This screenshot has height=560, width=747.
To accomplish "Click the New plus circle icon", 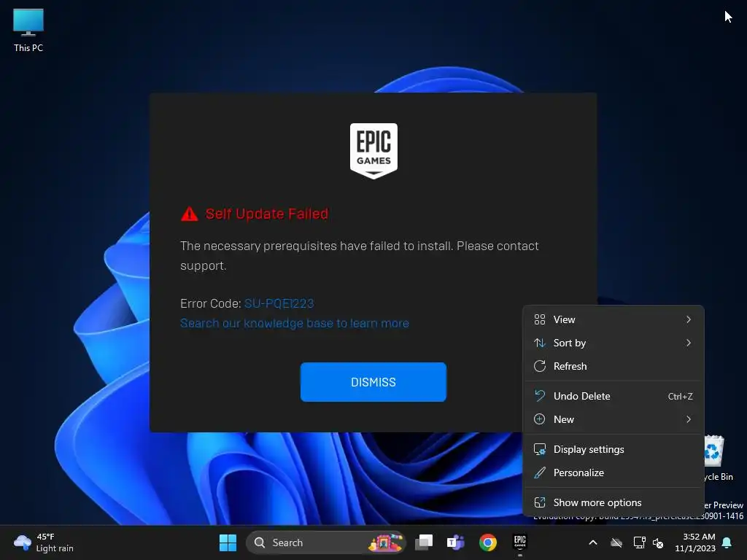I will pyautogui.click(x=539, y=419).
